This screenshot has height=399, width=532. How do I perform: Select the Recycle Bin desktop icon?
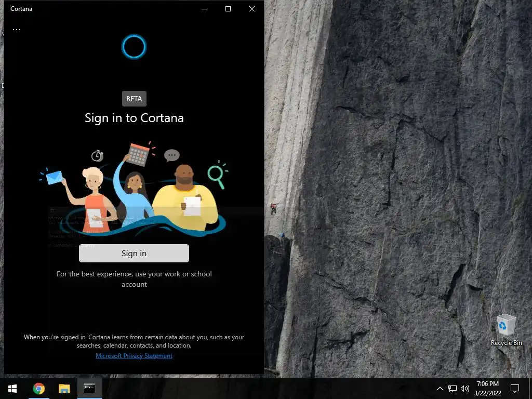click(506, 330)
